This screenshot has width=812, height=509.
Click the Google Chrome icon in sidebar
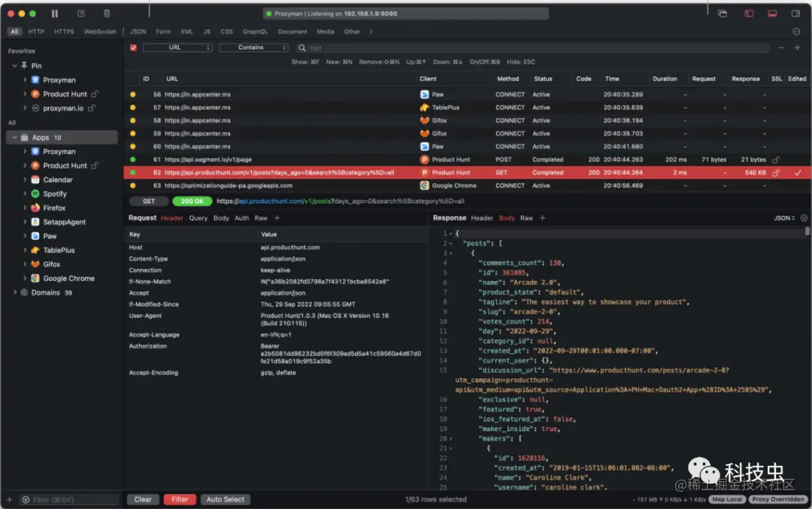(x=35, y=278)
